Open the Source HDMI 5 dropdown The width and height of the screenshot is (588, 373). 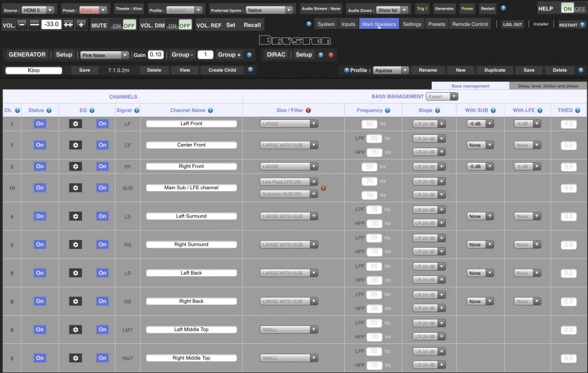pyautogui.click(x=37, y=10)
